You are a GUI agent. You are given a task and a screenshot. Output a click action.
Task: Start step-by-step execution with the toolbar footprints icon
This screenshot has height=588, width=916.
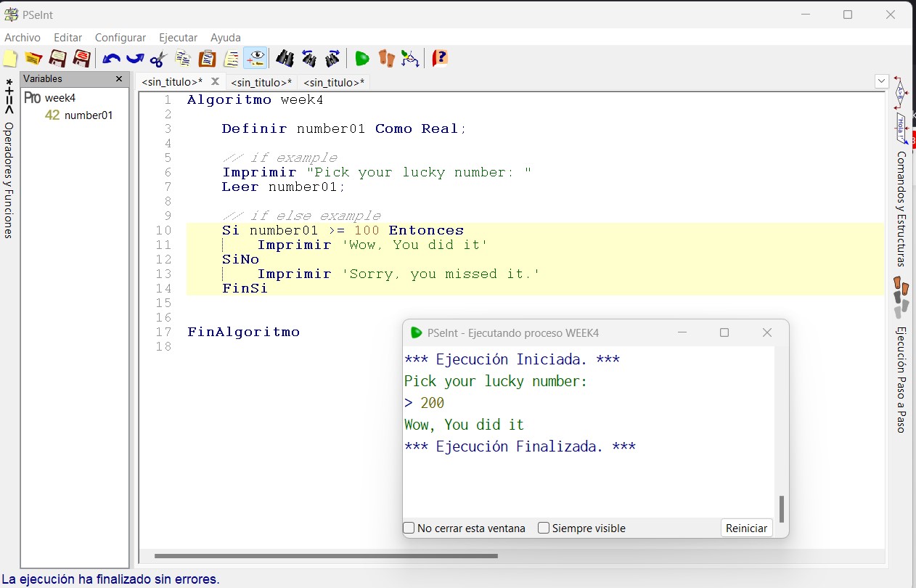click(386, 58)
